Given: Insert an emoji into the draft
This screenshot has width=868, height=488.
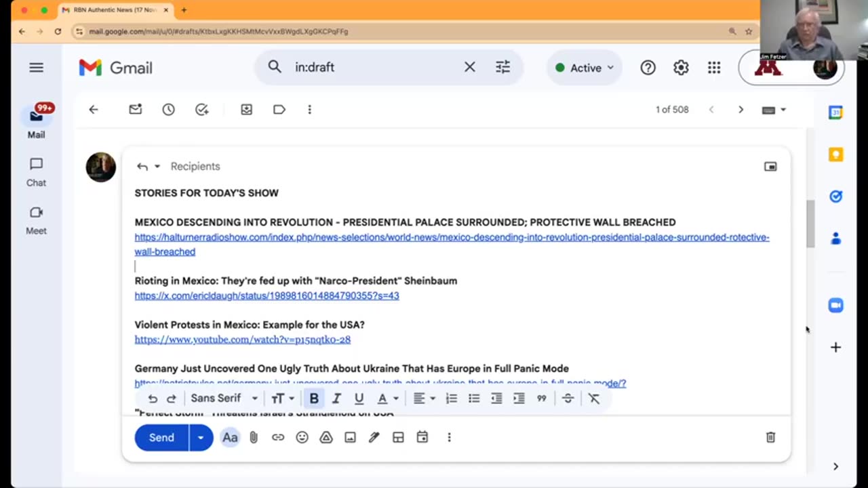Looking at the screenshot, I should (x=302, y=438).
